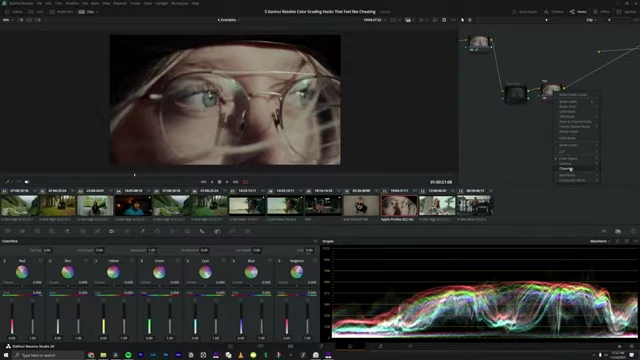This screenshot has width=640, height=360.
Task: Select clip 12 thumbnail beside the selected clip
Action: pos(437,206)
